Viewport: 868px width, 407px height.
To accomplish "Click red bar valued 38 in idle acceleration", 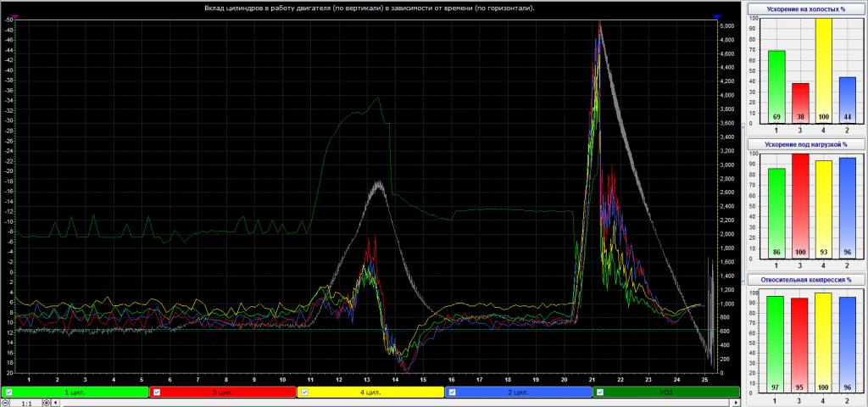I will pyautogui.click(x=800, y=103).
